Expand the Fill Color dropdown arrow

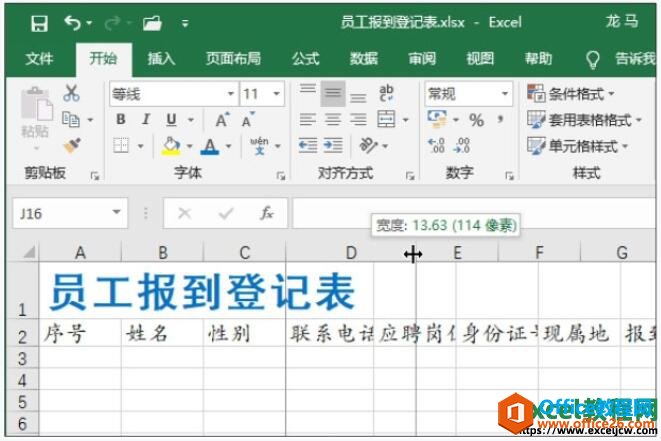(x=190, y=146)
